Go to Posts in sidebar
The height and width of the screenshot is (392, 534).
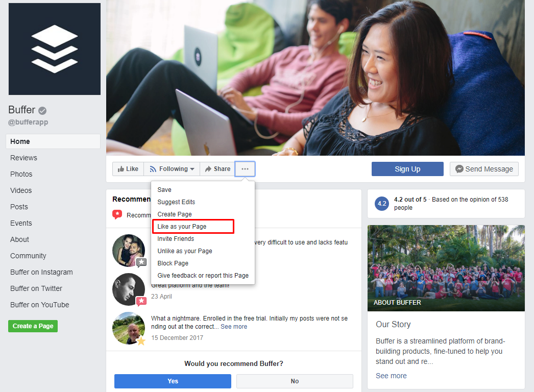(19, 207)
